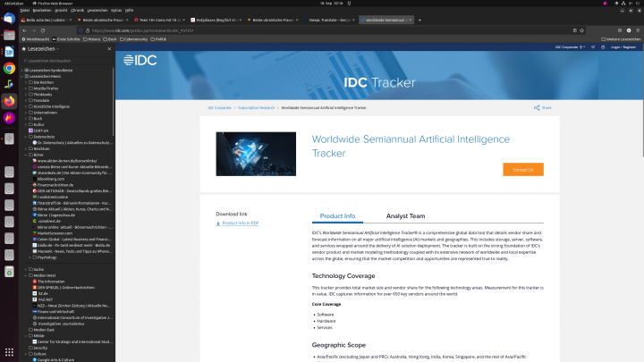Open the Extras menu
Viewport: 644px width, 362px height.
pos(116,10)
